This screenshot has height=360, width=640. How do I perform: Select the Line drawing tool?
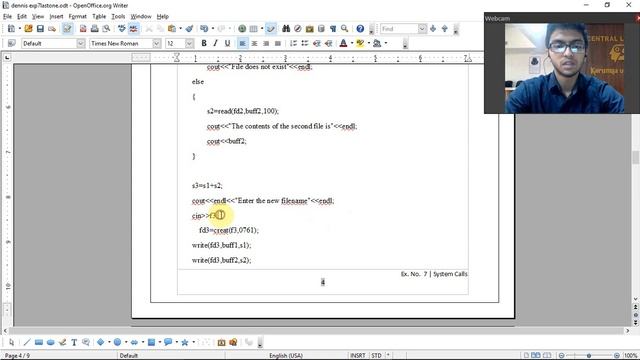[x=27, y=342]
